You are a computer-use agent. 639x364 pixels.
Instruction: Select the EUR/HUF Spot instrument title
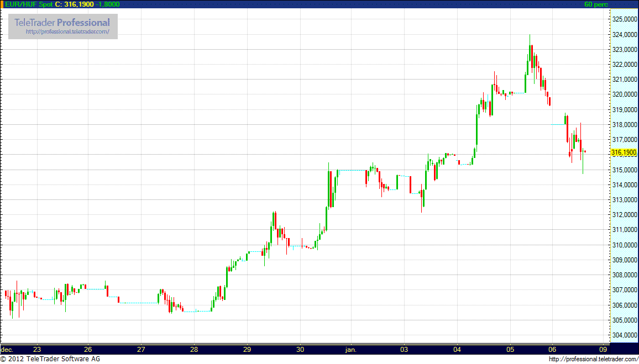pos(29,4)
